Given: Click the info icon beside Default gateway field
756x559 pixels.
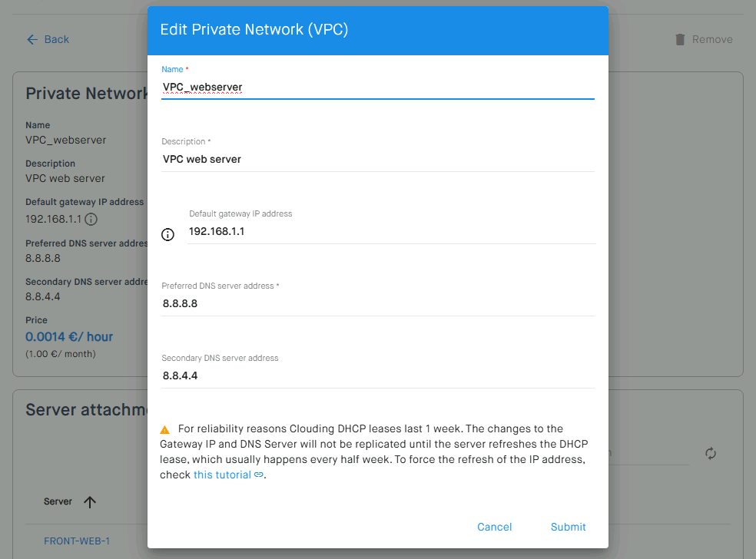Looking at the screenshot, I should (167, 235).
